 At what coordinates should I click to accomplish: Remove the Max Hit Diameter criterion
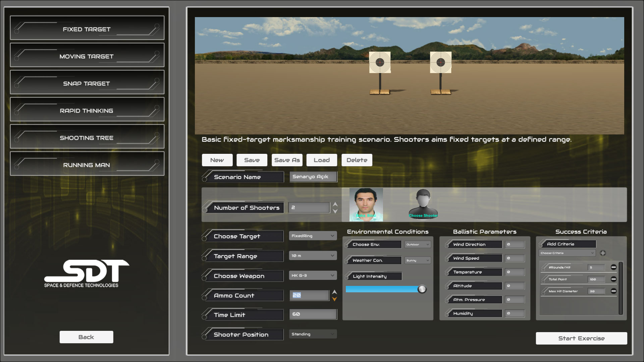[x=613, y=291]
